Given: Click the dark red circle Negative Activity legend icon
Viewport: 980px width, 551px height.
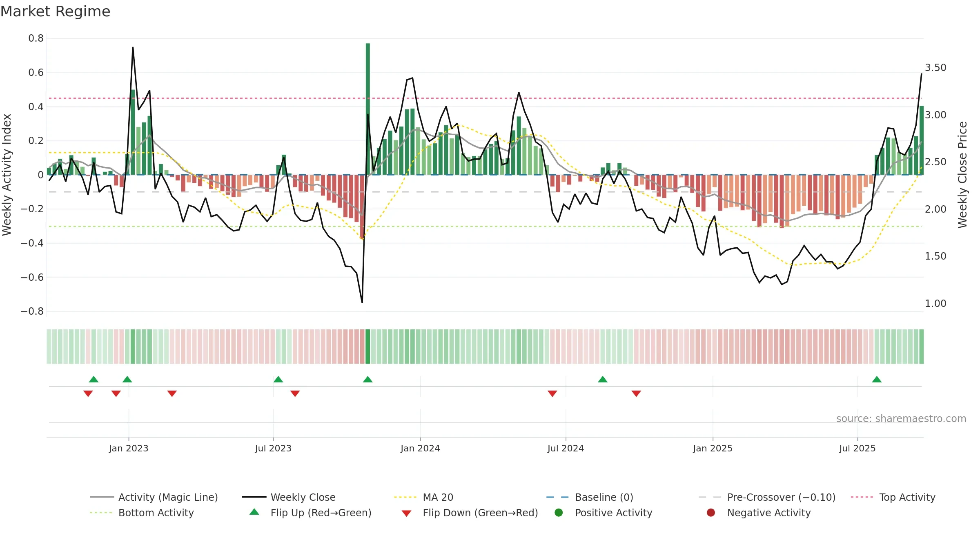Looking at the screenshot, I should [x=711, y=513].
